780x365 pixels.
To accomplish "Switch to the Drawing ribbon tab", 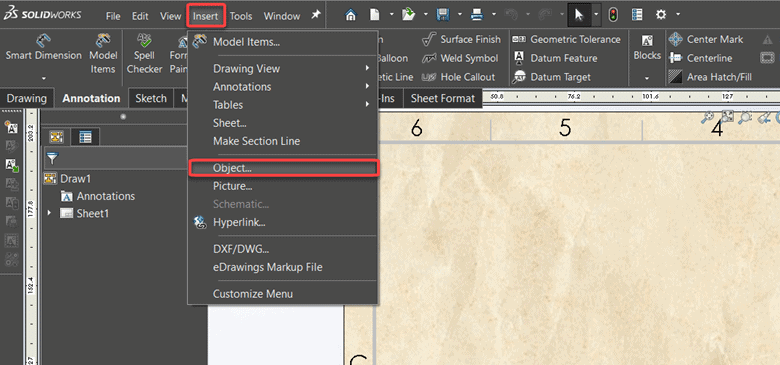I will [26, 98].
